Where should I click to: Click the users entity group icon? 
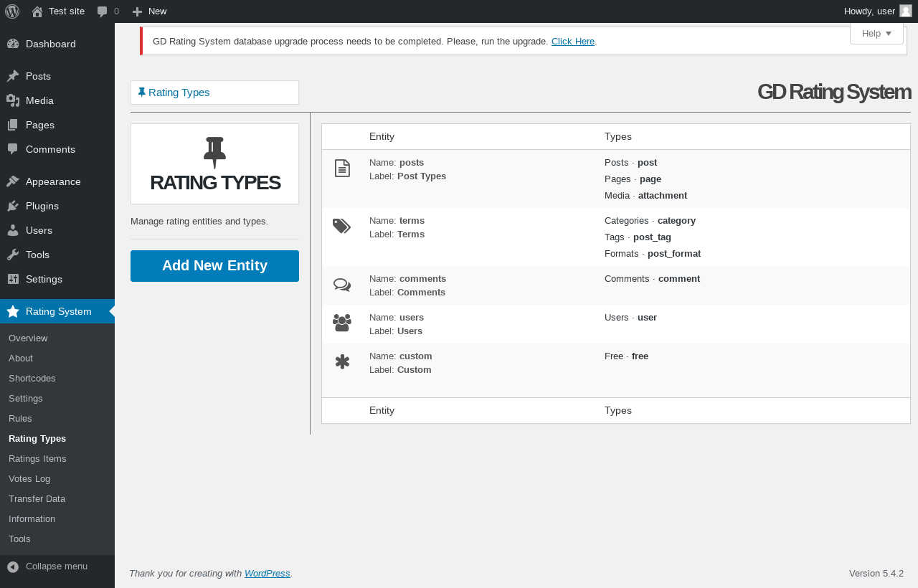342,323
